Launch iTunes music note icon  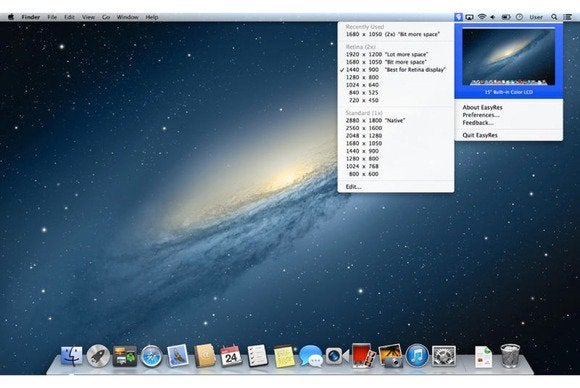click(417, 355)
